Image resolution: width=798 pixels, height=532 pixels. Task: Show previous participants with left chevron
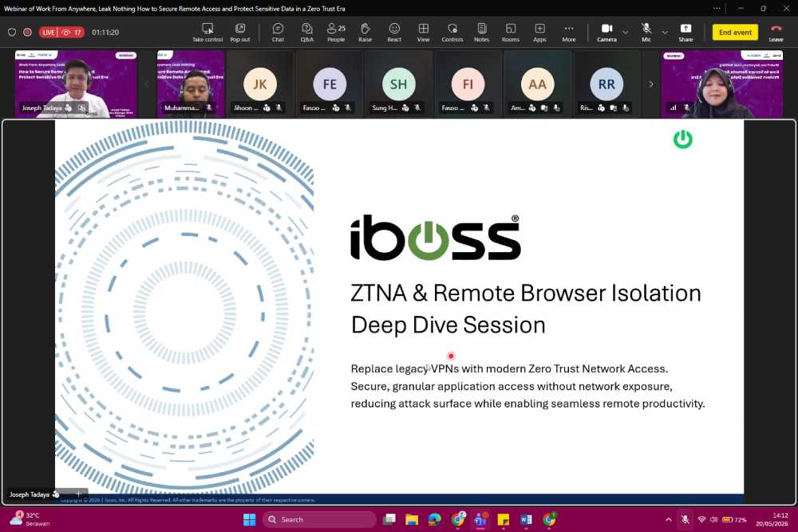[146, 85]
